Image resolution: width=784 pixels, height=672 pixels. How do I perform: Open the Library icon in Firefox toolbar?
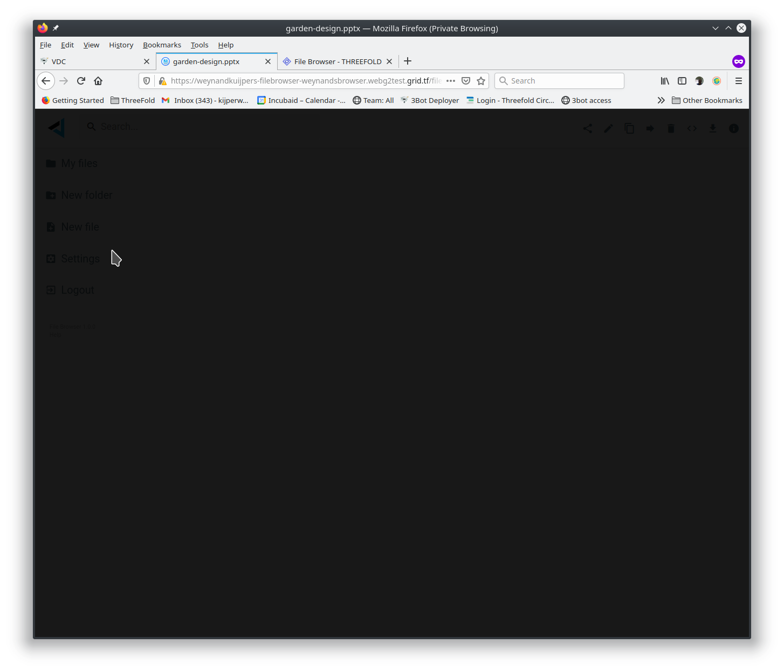tap(665, 81)
